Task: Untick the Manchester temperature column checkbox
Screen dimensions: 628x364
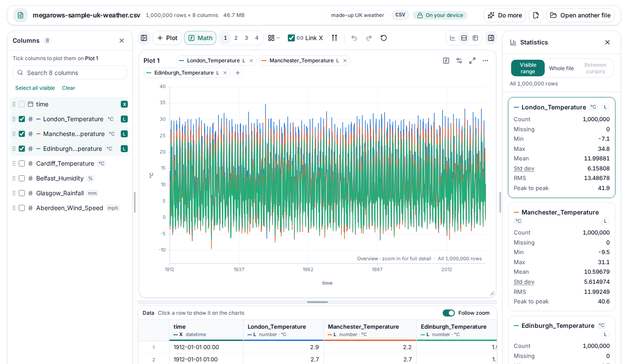Action: click(x=22, y=134)
